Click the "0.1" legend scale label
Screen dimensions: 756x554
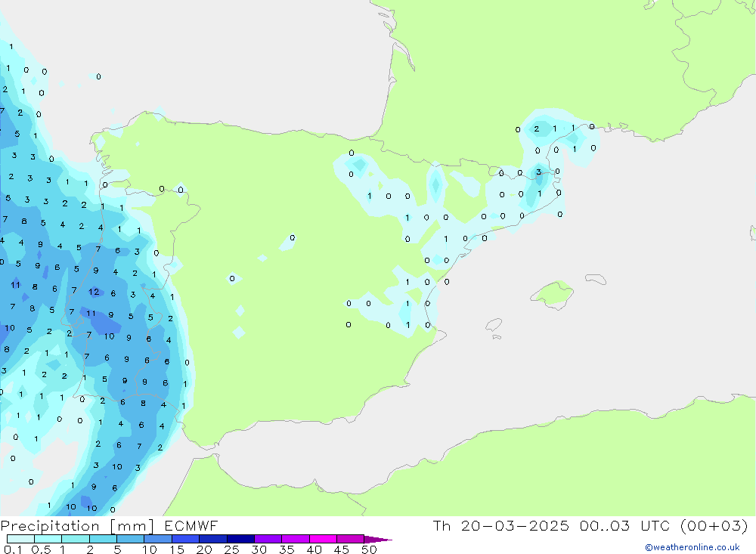(13, 549)
